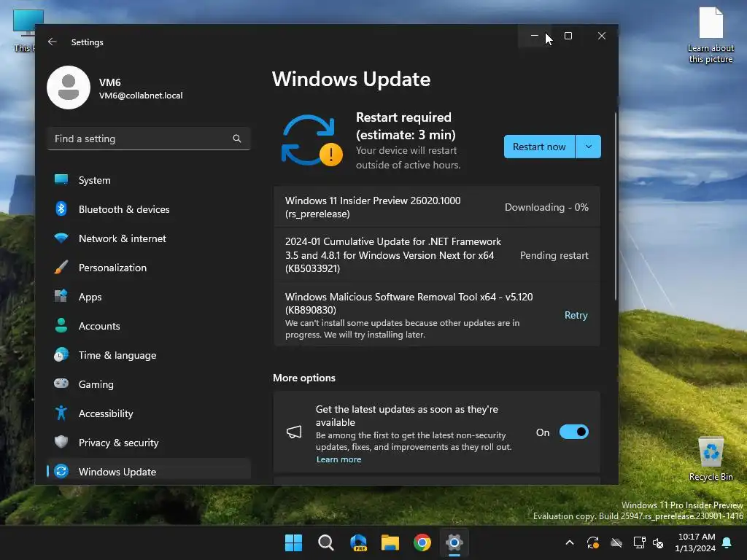
Task: Click the 2024-01 Cumulative Update .NET Framework entry
Action: pyautogui.click(x=436, y=254)
